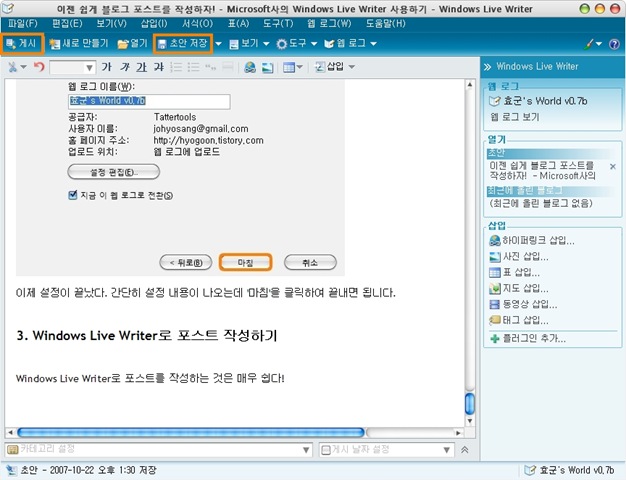Click the bulleted list icon
Image resolution: width=626 pixels, height=480 pixels.
(x=193, y=67)
